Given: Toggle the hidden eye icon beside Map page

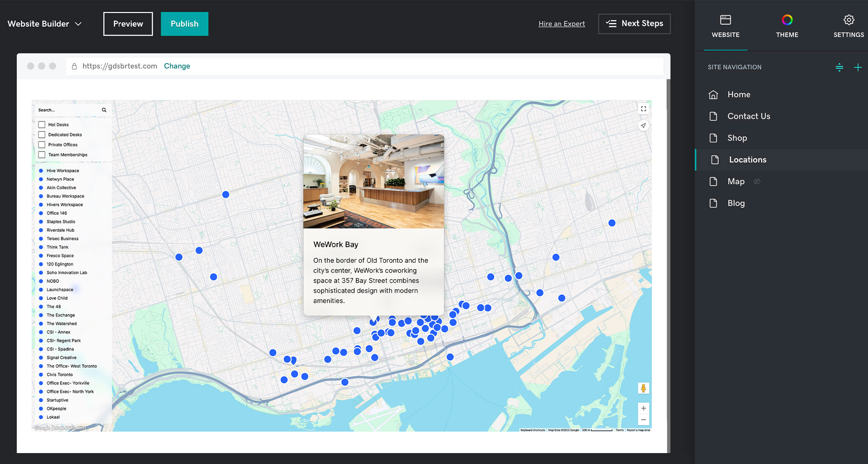Looking at the screenshot, I should (x=757, y=182).
